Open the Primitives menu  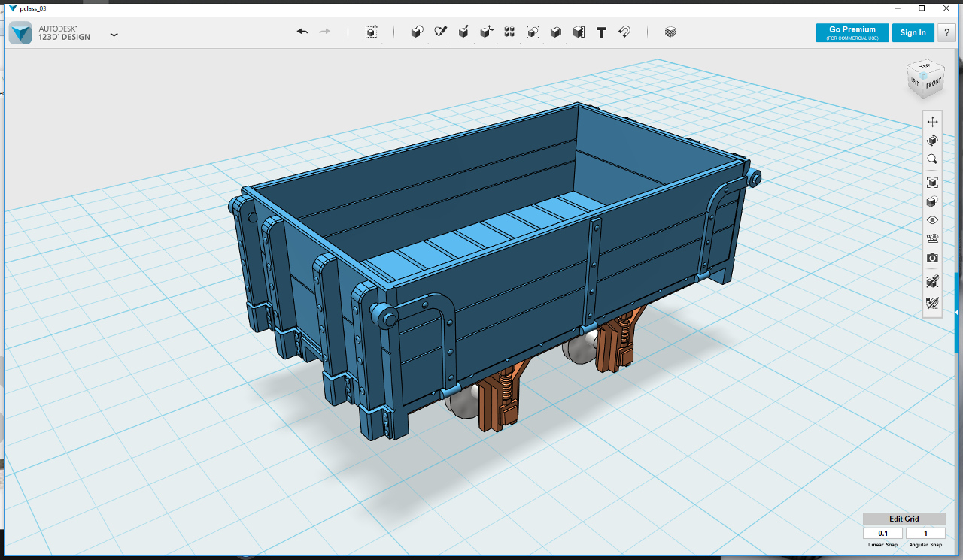(417, 32)
